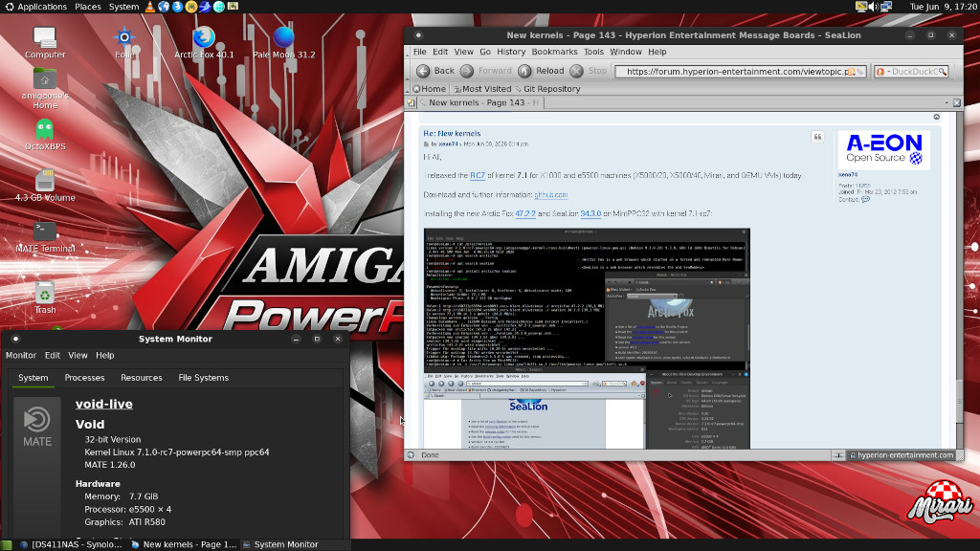Click the magnifier search icon in search box
The image size is (980, 551).
click(x=943, y=72)
